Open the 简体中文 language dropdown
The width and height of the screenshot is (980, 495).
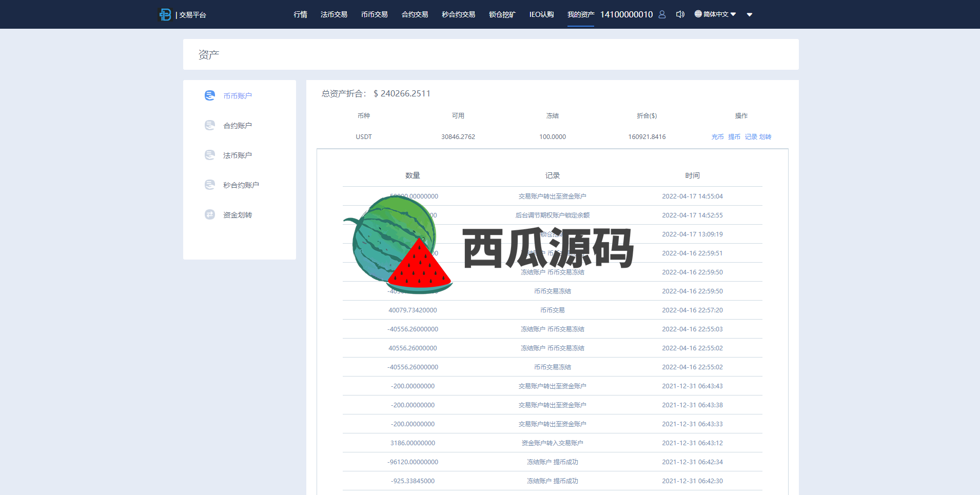pyautogui.click(x=716, y=14)
